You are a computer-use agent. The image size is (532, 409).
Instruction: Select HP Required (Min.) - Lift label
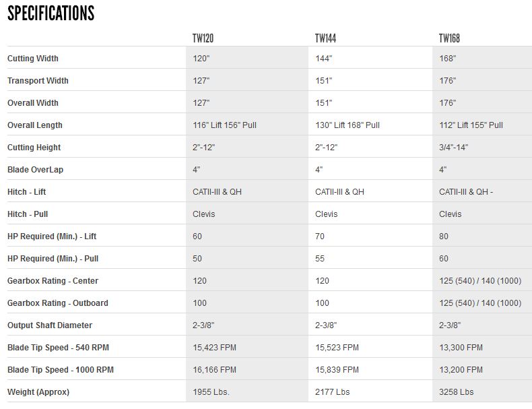(52, 237)
